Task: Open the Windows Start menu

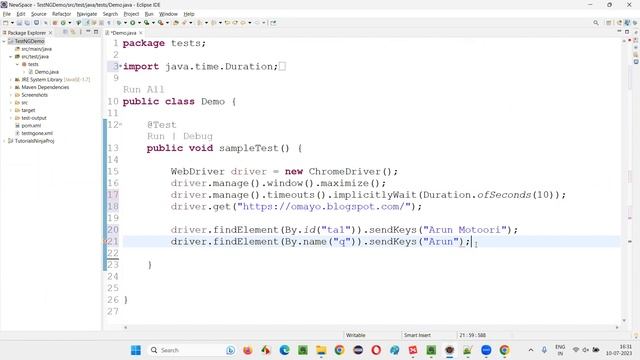Action: [x=136, y=350]
